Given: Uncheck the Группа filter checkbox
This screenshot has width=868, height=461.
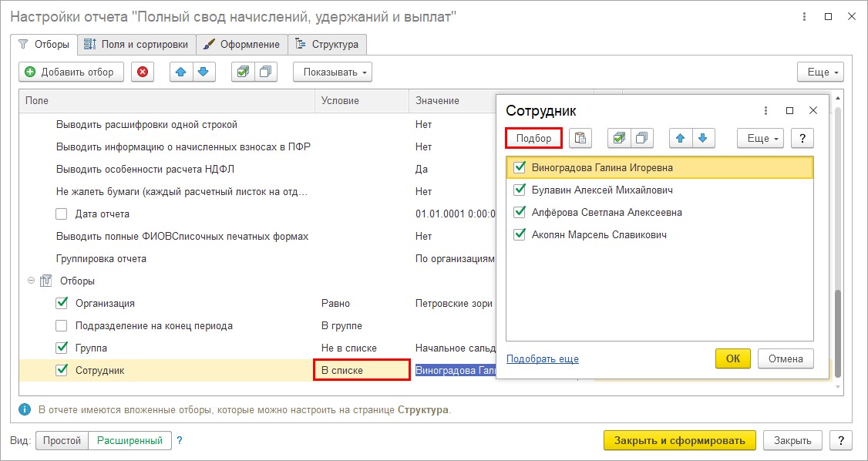Looking at the screenshot, I should [x=62, y=348].
